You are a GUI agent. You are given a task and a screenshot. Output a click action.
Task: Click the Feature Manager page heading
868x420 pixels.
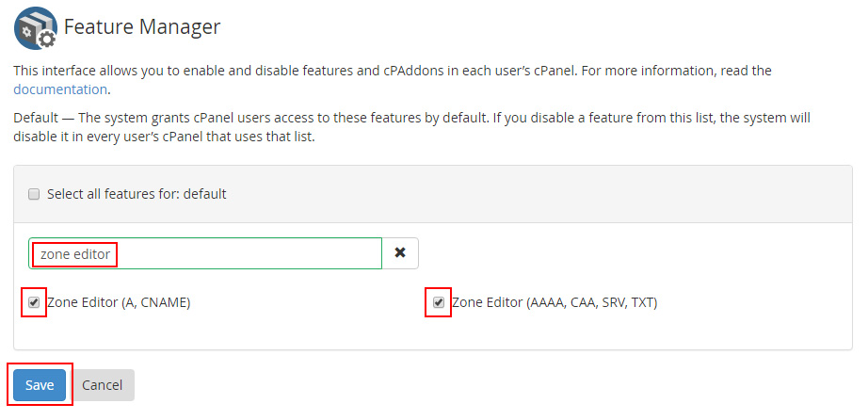point(141,27)
